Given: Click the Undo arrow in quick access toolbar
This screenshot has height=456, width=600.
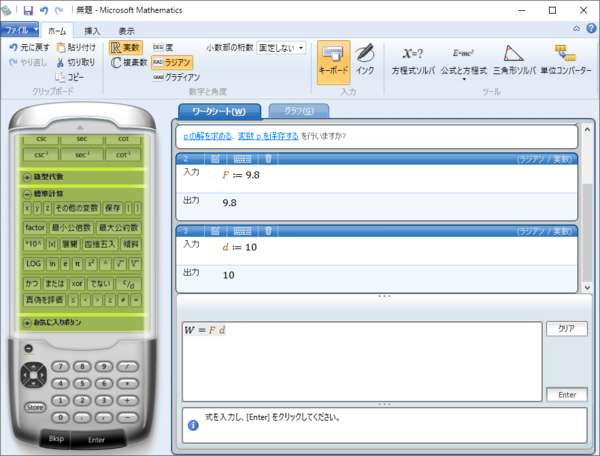Looking at the screenshot, I should coord(44,10).
